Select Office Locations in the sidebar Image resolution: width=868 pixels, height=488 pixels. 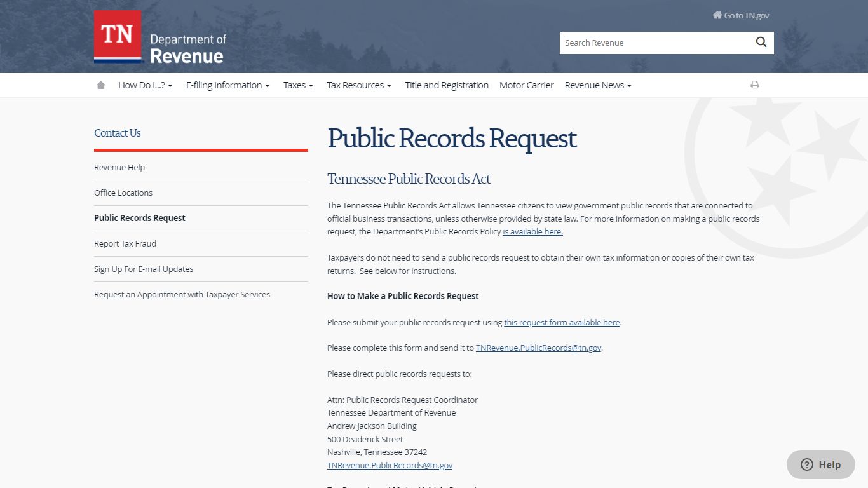click(x=123, y=193)
